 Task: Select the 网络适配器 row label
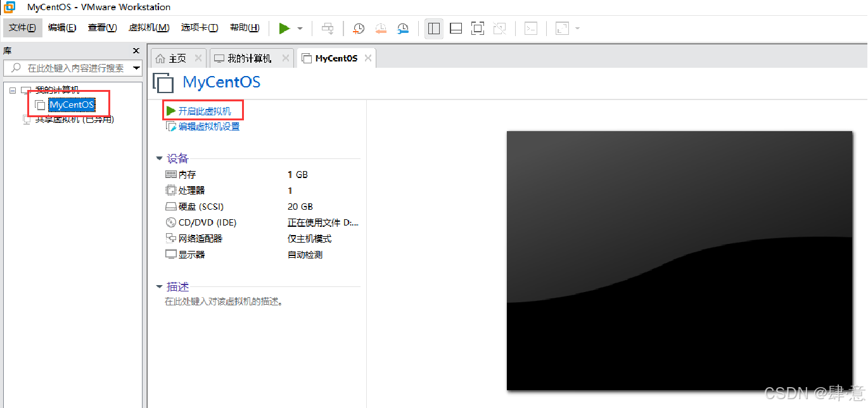[200, 239]
